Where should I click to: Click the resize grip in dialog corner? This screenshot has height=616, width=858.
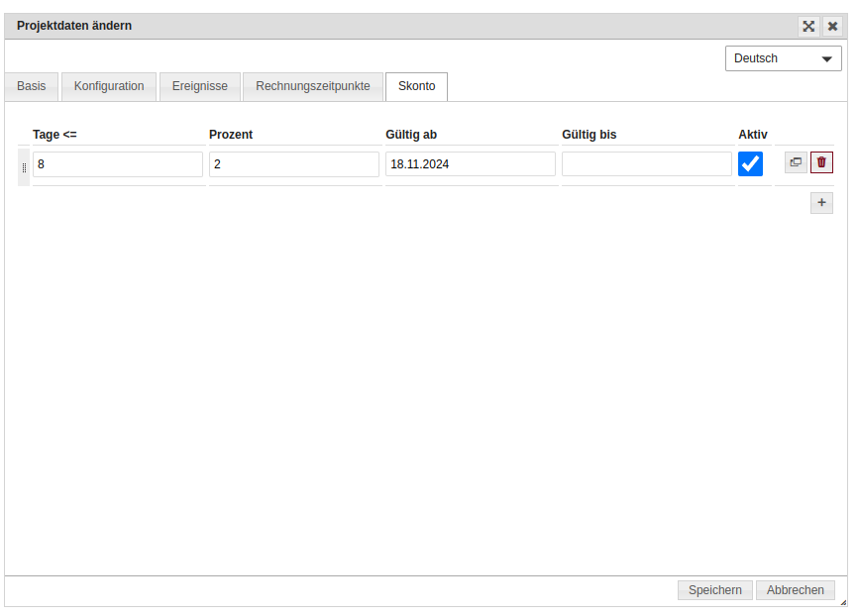click(842, 601)
